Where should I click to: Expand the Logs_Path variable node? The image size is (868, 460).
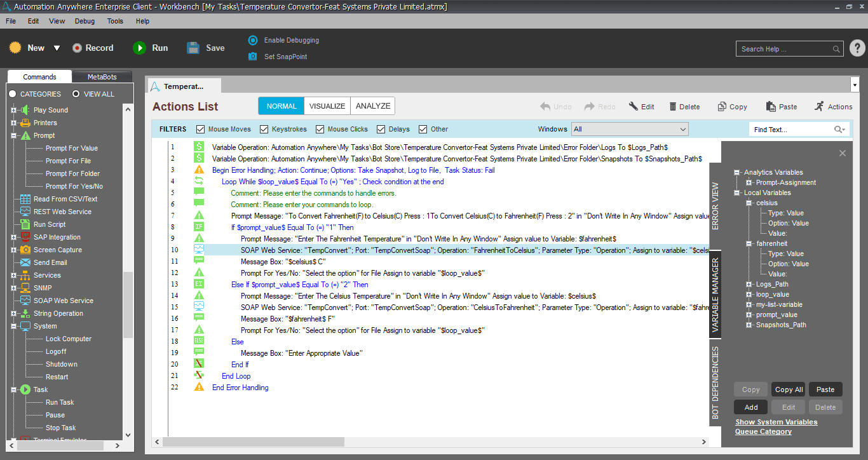pyautogui.click(x=749, y=284)
